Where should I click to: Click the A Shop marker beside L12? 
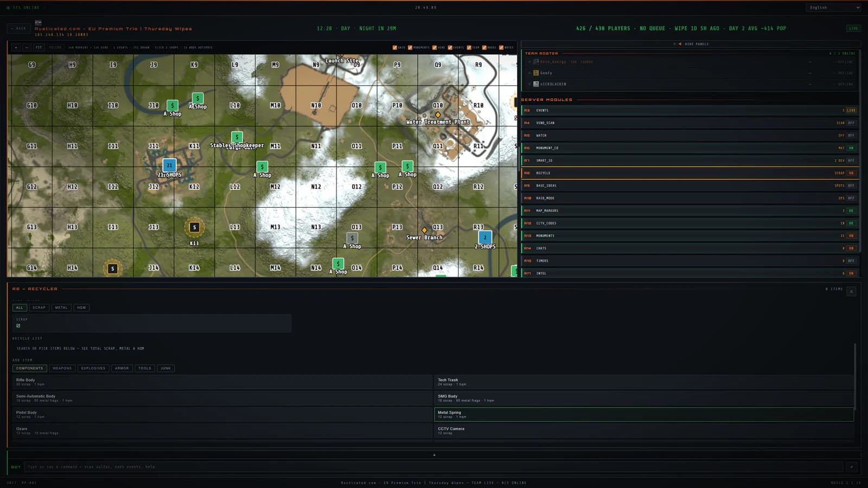pyautogui.click(x=262, y=167)
